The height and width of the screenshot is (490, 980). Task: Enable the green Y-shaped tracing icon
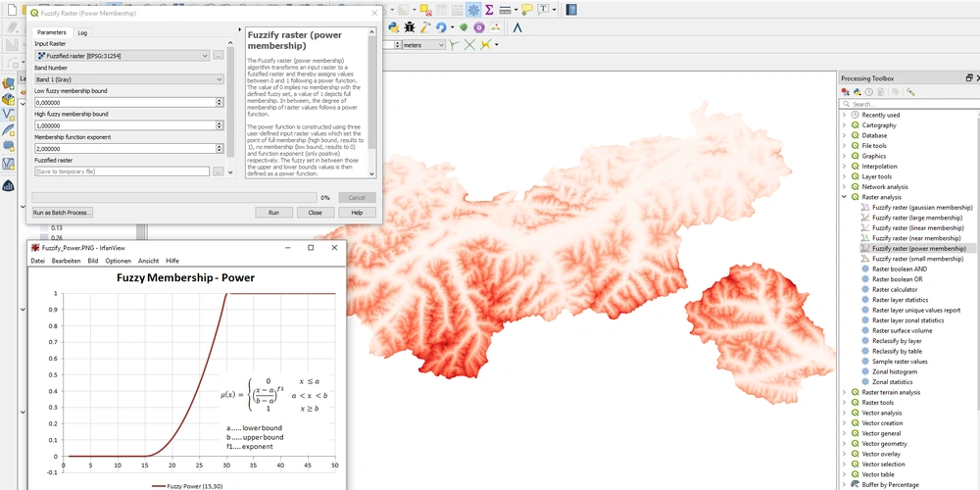pyautogui.click(x=455, y=45)
